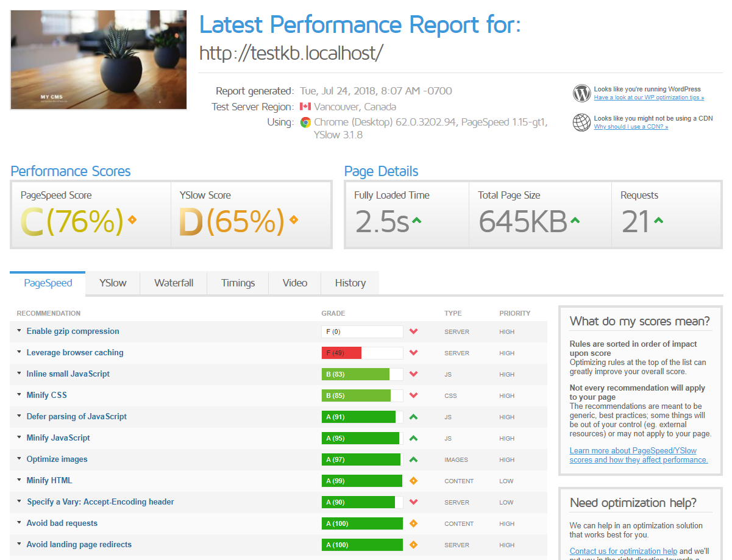Click the CDN globe icon
Image resolution: width=732 pixels, height=560 pixels.
581,122
